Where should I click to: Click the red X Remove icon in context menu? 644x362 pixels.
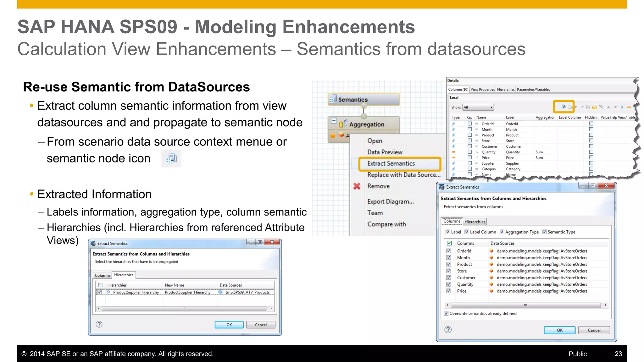tap(357, 186)
